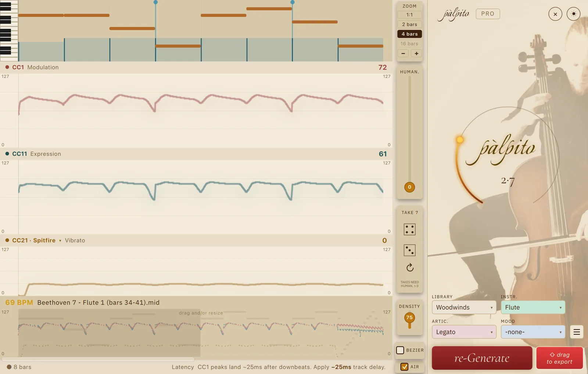Open the Mood -none- dropdown
The image size is (588, 374).
533,332
